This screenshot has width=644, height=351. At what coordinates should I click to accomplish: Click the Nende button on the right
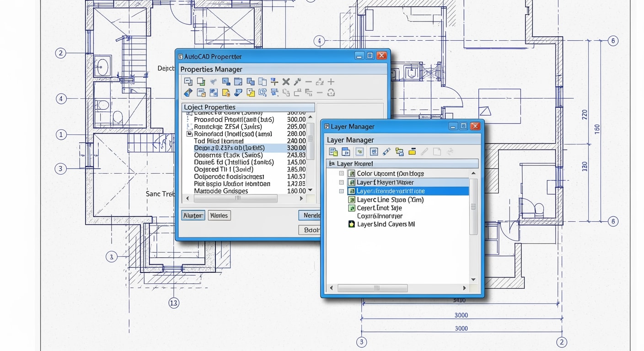pos(310,215)
